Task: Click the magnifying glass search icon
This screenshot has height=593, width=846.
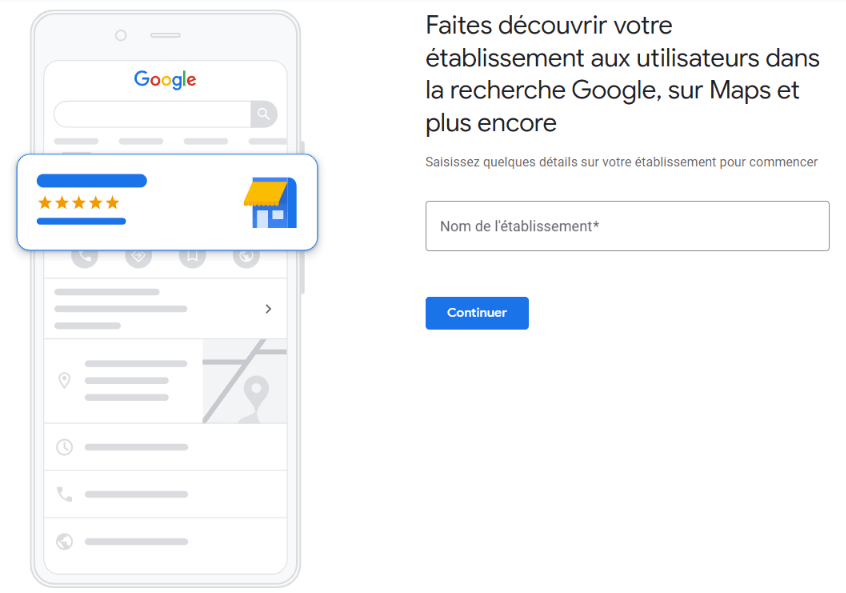Action: pos(262,114)
